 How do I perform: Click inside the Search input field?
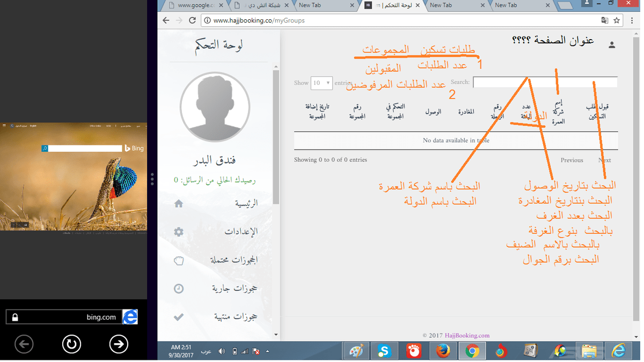tap(545, 82)
